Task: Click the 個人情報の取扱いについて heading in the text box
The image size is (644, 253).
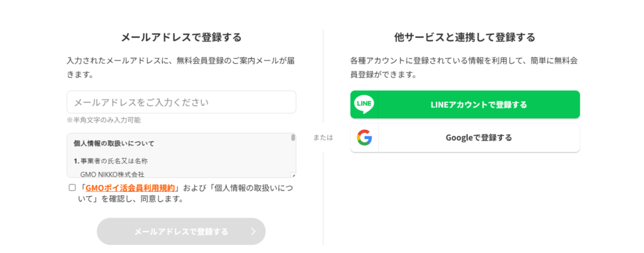Action: click(x=114, y=143)
